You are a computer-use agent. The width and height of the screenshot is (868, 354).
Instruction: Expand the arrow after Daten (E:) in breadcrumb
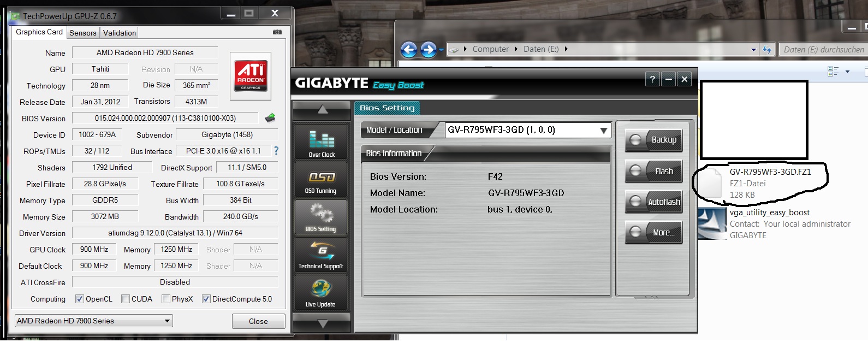pos(566,49)
